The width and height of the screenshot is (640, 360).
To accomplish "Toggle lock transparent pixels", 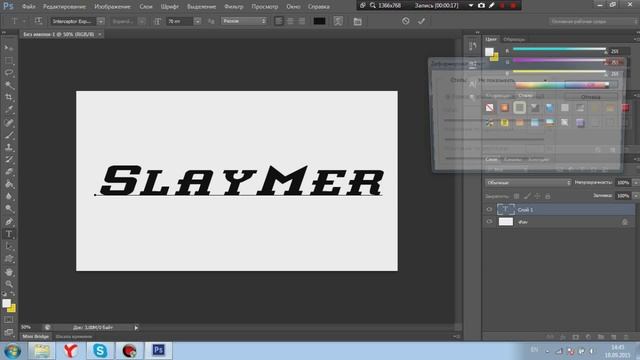I will coord(516,196).
